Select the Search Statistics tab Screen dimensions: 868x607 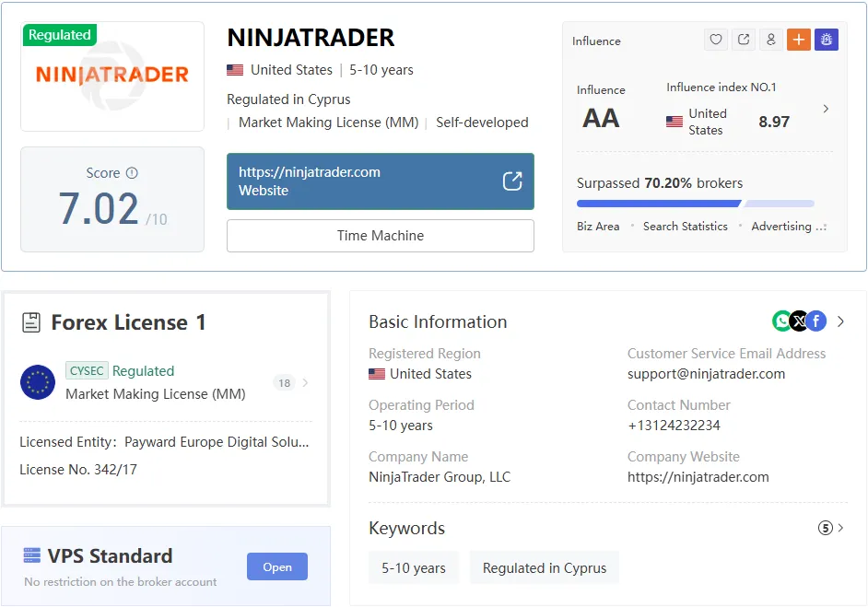pyautogui.click(x=686, y=227)
